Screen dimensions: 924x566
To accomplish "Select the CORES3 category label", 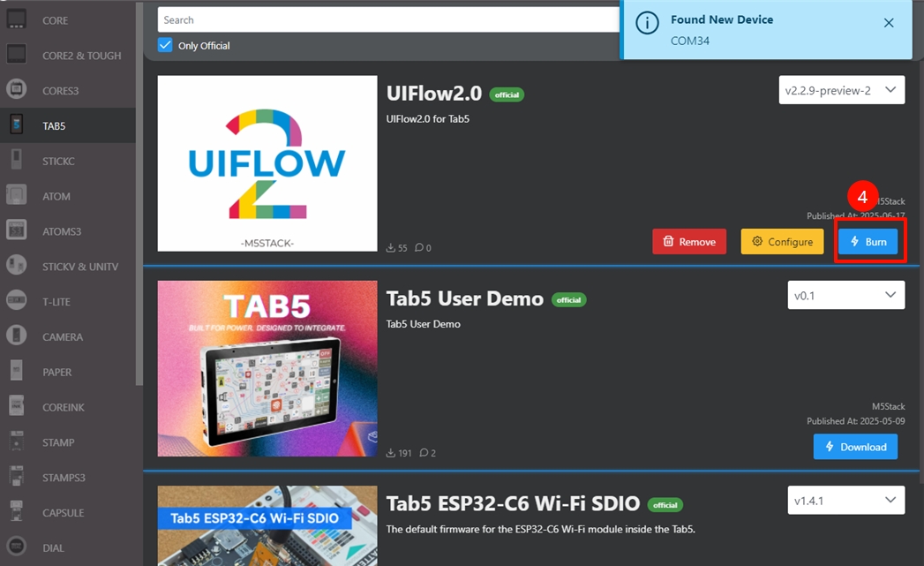I will point(60,91).
